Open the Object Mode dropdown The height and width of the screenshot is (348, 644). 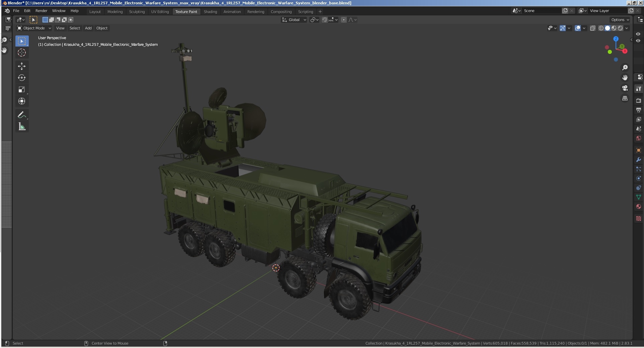click(33, 28)
